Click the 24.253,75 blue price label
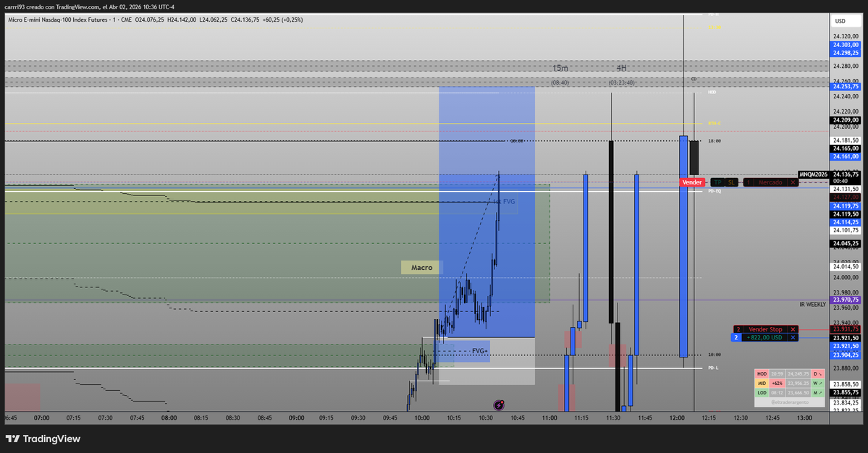Screen dimensions: 868x453 tap(846, 86)
